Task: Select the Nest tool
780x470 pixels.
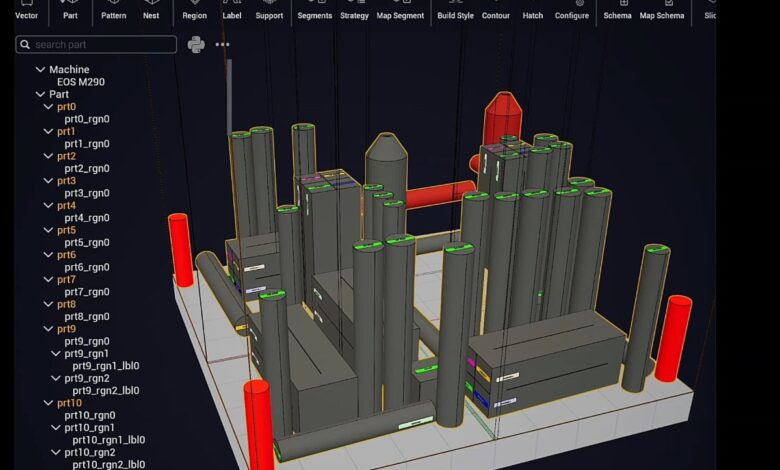Action: point(151,10)
